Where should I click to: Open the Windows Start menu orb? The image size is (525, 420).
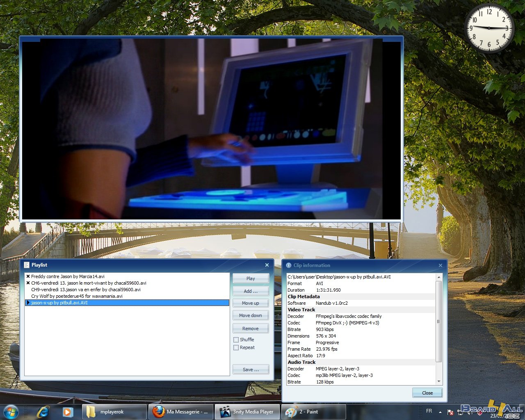[x=11, y=411]
